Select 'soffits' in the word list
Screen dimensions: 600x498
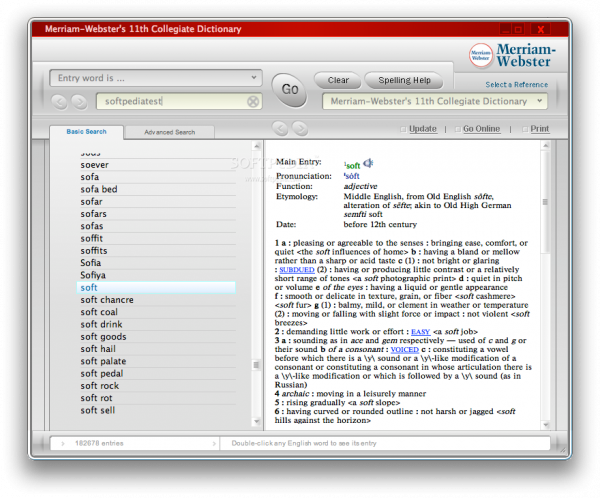[x=156, y=251]
